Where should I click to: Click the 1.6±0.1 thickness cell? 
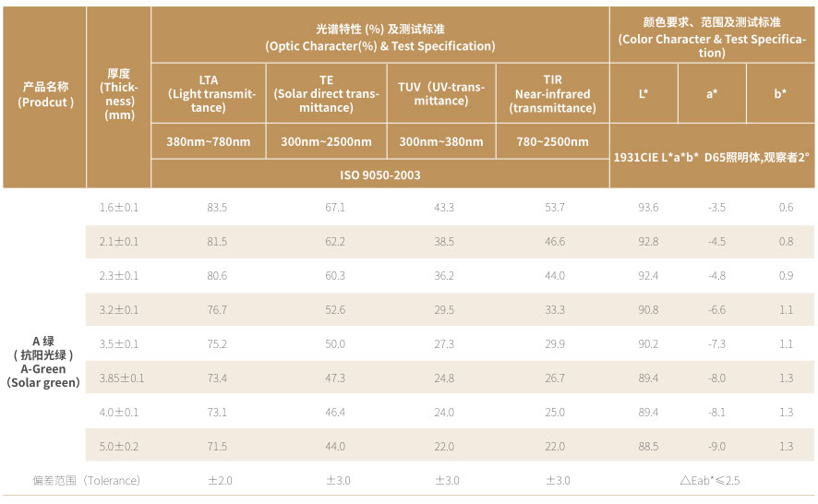click(x=119, y=208)
